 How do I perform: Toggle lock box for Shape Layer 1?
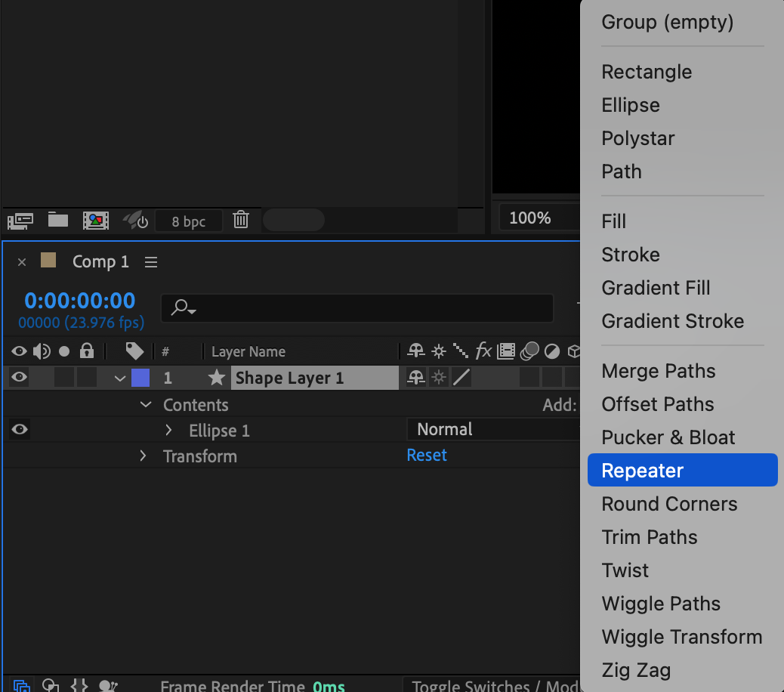87,378
